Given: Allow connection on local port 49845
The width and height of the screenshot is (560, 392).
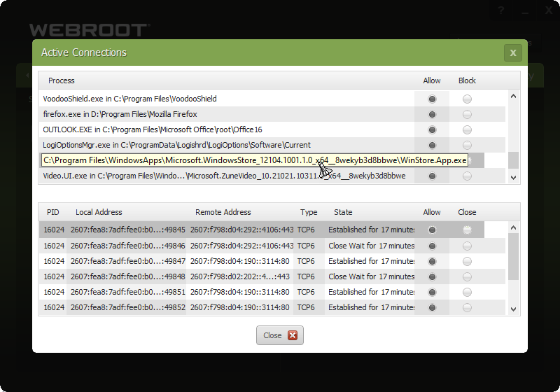Looking at the screenshot, I should (x=432, y=230).
